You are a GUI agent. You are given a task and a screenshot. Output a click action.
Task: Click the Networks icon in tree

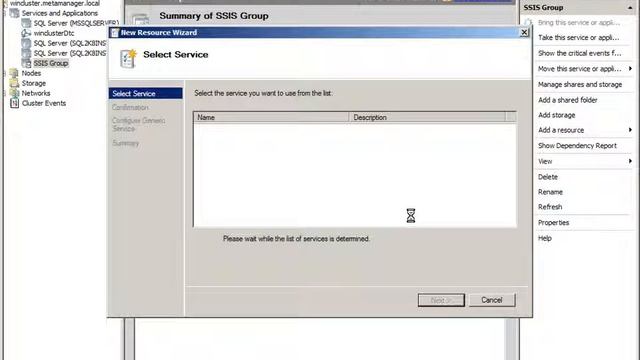(14, 93)
